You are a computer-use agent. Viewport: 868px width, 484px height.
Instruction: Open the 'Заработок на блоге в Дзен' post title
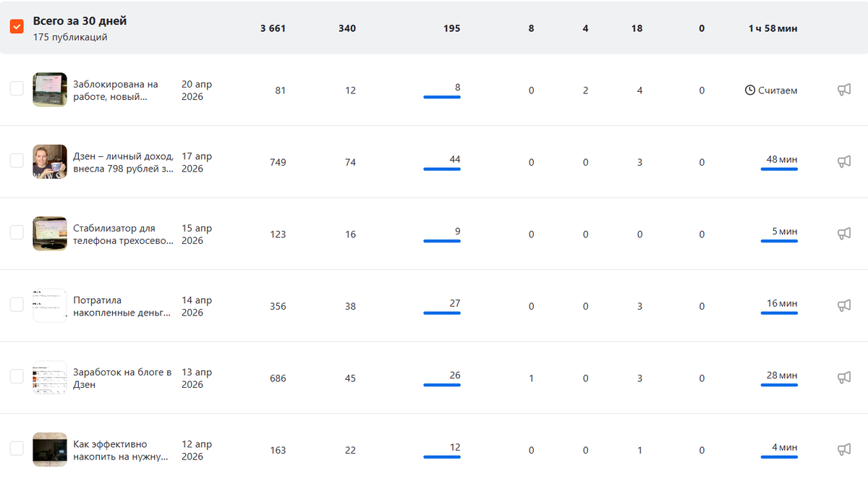coord(122,378)
